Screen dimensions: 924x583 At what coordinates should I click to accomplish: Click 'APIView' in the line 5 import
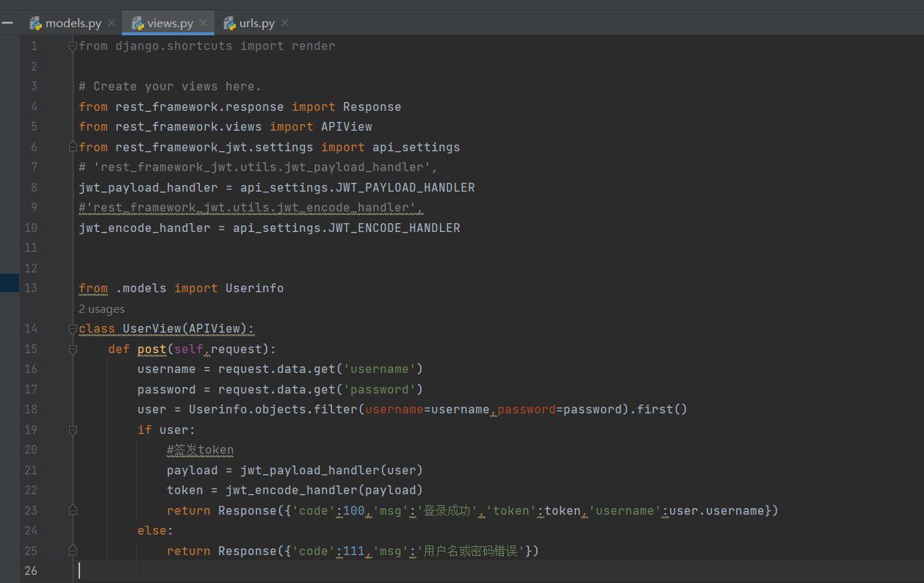(347, 126)
